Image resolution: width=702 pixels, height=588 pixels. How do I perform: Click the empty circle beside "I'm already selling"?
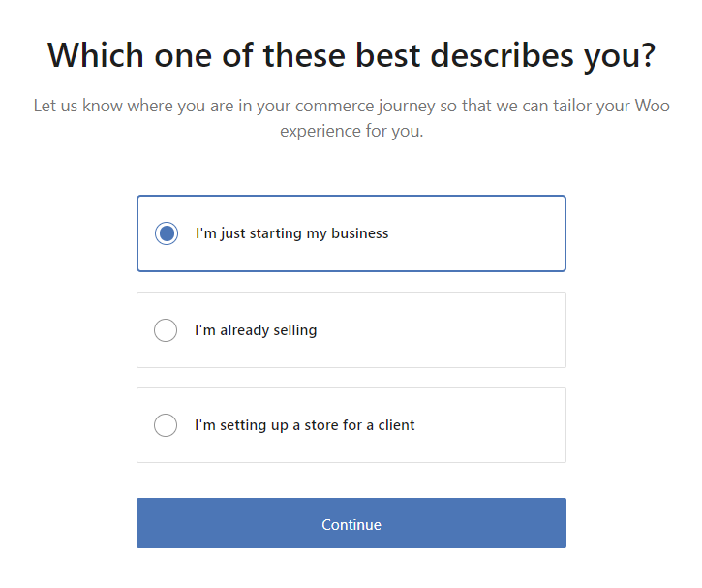click(x=166, y=330)
